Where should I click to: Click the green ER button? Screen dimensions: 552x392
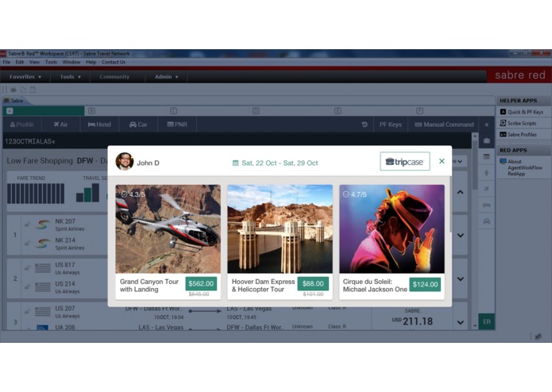(487, 321)
